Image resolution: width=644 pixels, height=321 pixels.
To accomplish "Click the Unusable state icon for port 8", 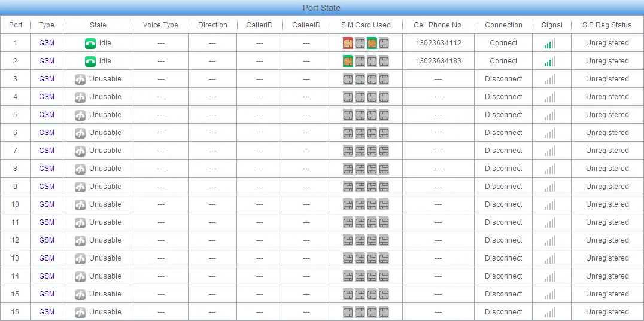I will [80, 169].
